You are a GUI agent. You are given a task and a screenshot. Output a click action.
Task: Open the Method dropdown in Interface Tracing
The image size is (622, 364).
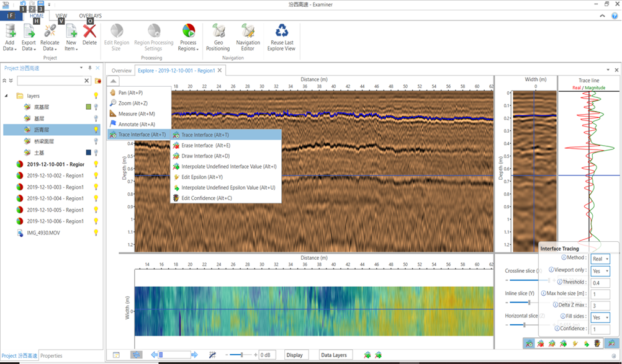tap(600, 259)
